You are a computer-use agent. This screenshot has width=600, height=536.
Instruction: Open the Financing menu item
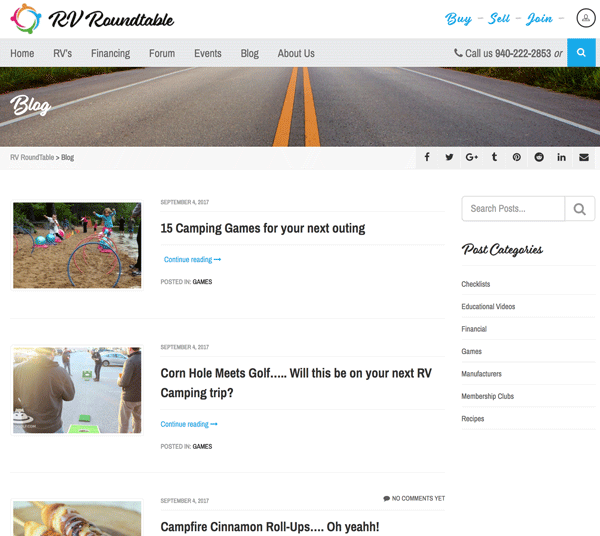click(x=111, y=53)
